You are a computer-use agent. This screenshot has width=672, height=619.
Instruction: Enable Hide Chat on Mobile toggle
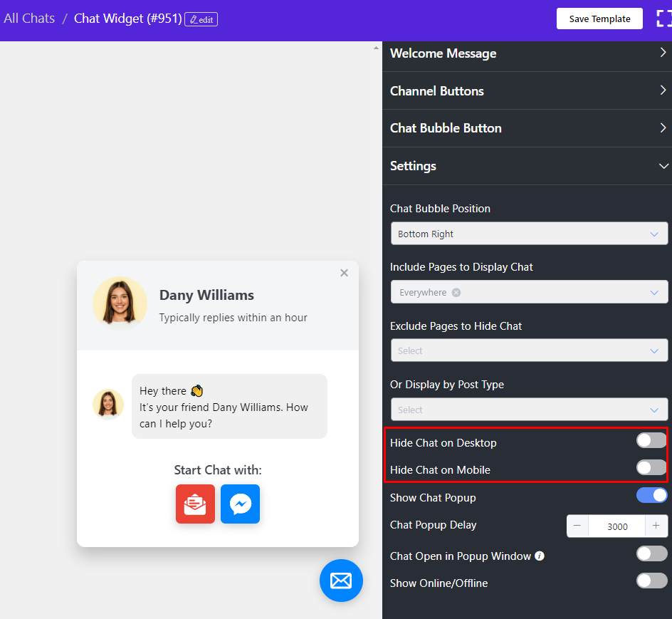point(651,467)
